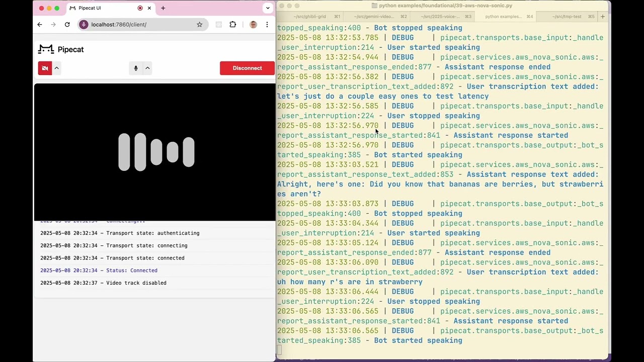Focus the address bar showing localhost:7860/client/
Screen dimensions: 644x362
(x=142, y=24)
